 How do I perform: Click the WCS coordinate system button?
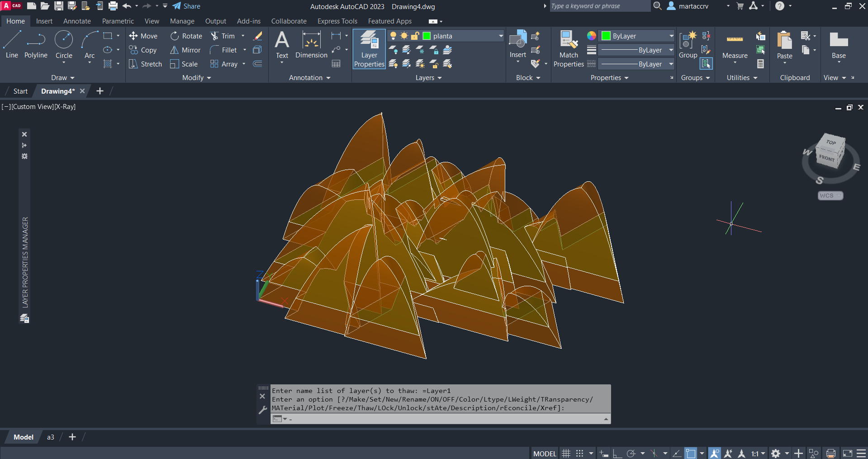coord(830,196)
